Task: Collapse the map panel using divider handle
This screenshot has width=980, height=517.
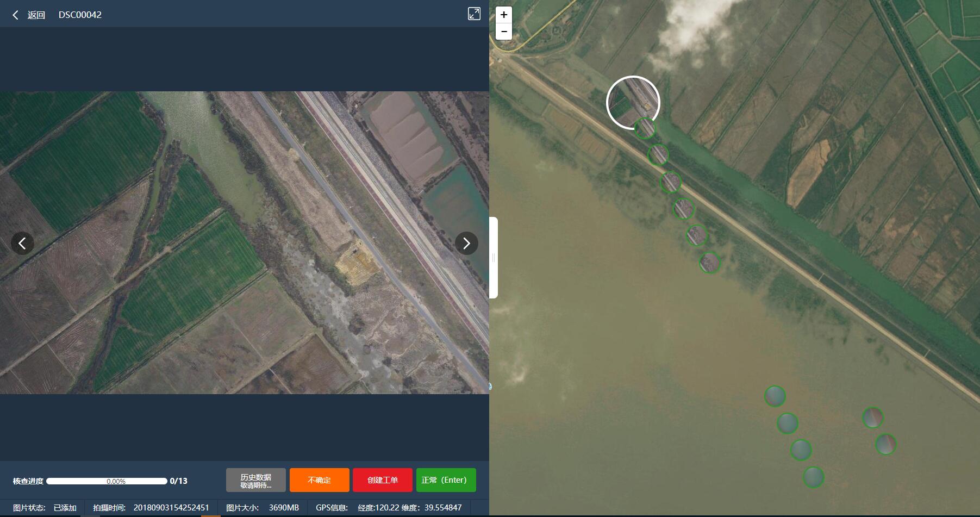Action: 494,258
